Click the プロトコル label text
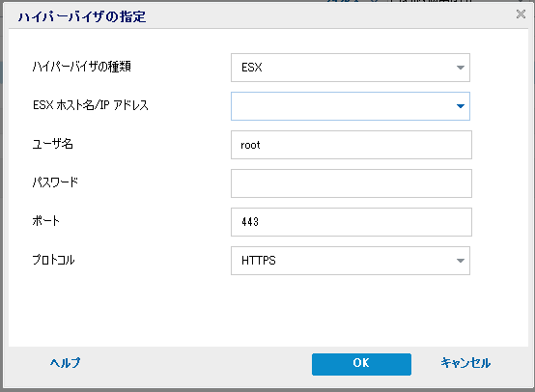This screenshot has height=392, width=535. pyautogui.click(x=53, y=260)
